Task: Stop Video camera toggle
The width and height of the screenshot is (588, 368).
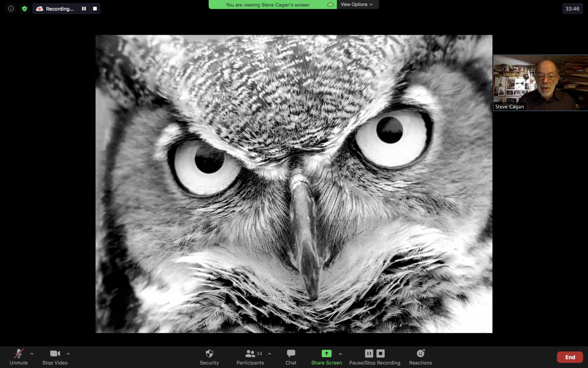Action: 55,357
